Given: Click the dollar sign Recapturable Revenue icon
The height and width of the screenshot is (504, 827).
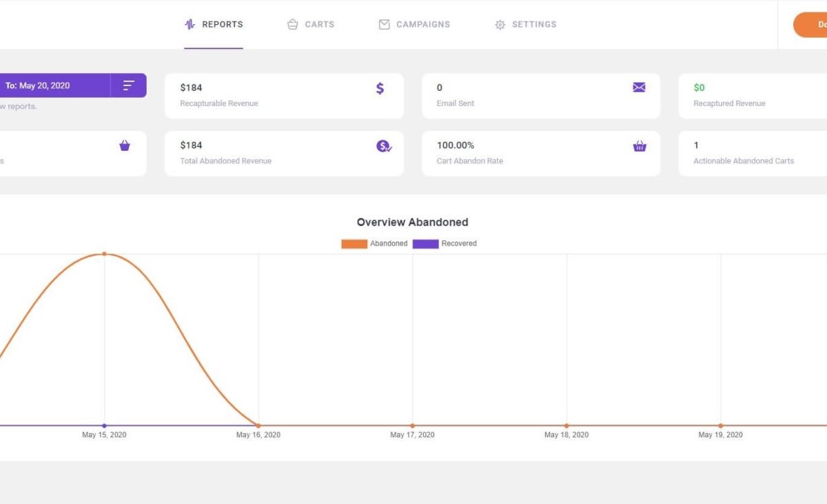Looking at the screenshot, I should click(x=380, y=88).
